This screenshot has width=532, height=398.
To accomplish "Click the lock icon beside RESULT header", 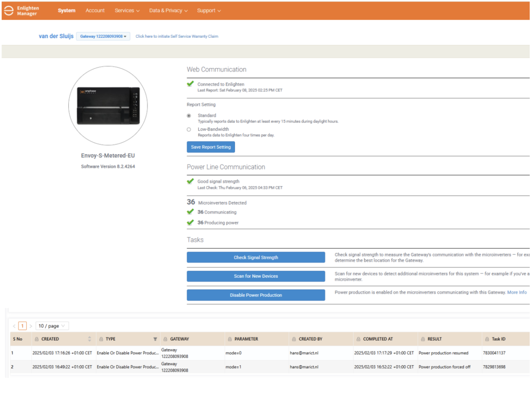I will point(423,339).
